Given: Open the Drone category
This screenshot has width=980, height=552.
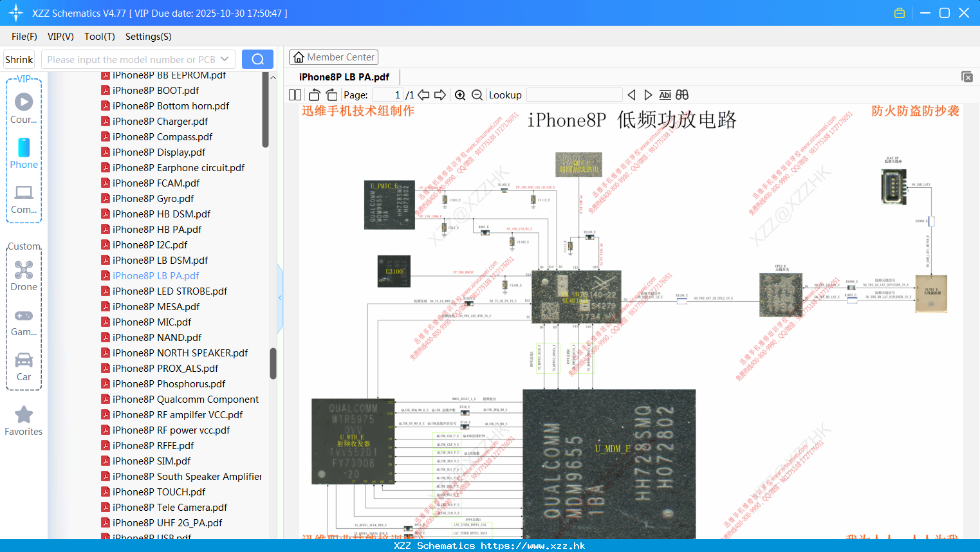Looking at the screenshot, I should [24, 276].
